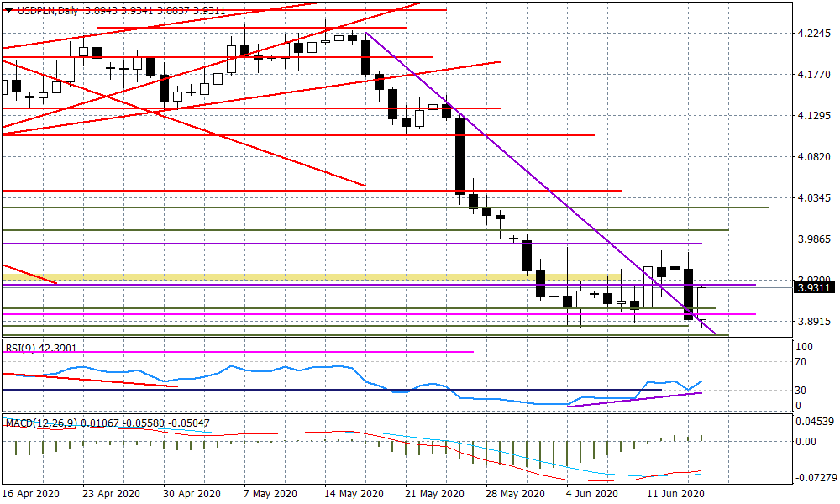Image resolution: width=840 pixels, height=504 pixels.
Task: Select the yellow highlighted support zone rectangle
Action: [312, 277]
